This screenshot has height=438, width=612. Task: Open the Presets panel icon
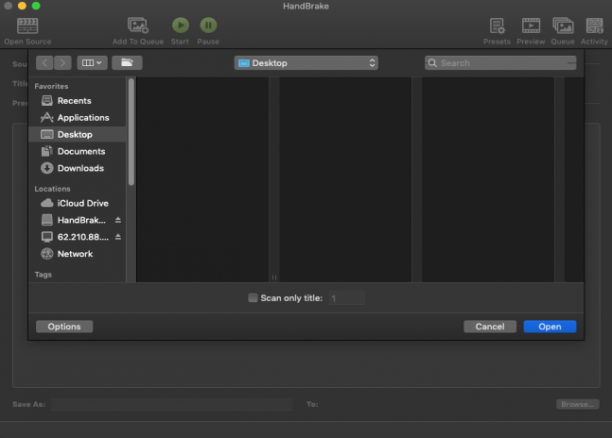[497, 26]
